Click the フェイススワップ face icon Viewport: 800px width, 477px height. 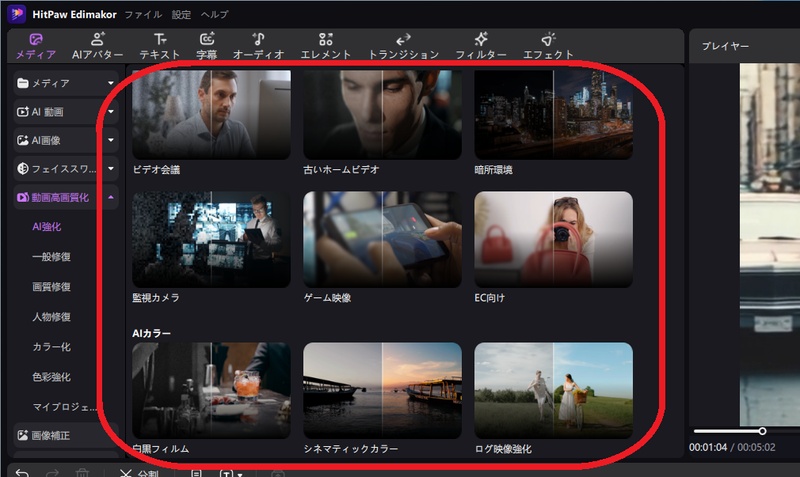pos(22,169)
